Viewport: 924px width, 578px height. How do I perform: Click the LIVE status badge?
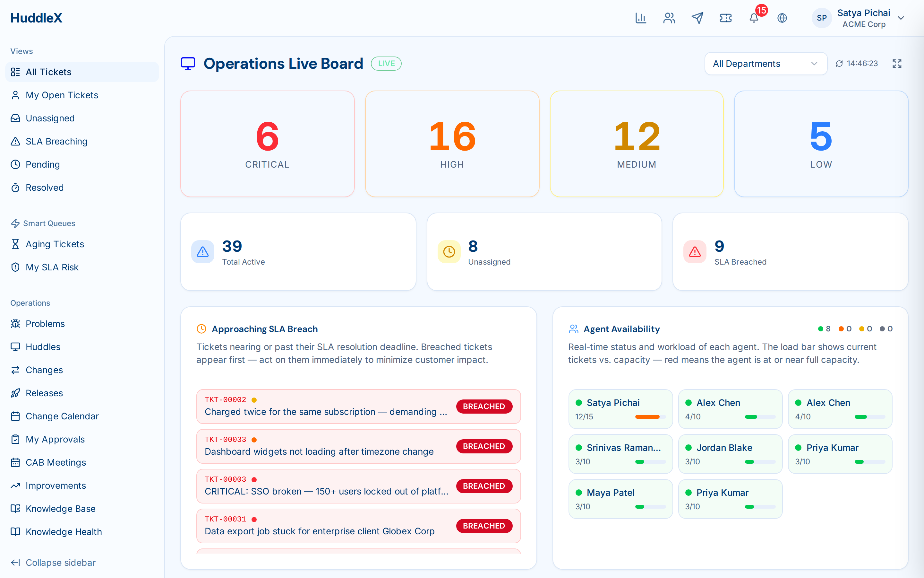click(x=386, y=64)
